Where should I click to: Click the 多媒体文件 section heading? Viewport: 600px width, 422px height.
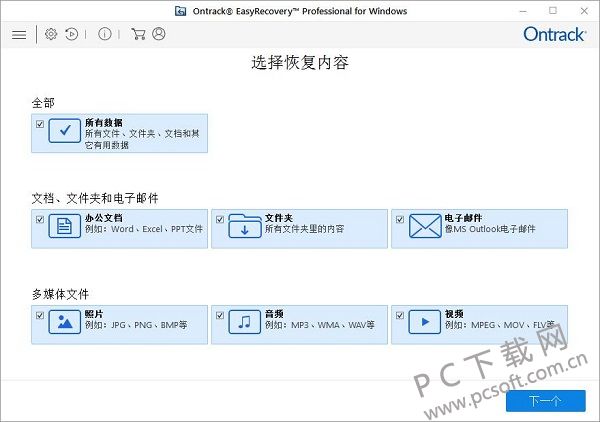[60, 294]
